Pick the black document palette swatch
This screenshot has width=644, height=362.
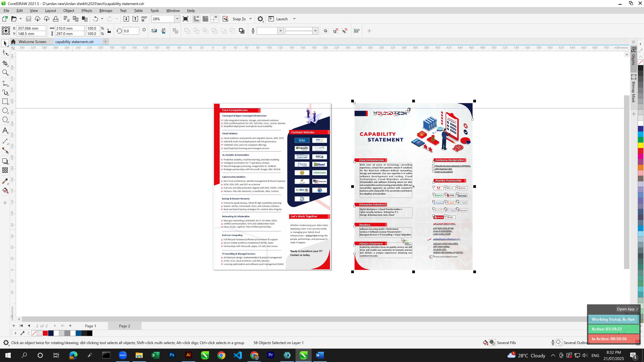tap(90, 333)
